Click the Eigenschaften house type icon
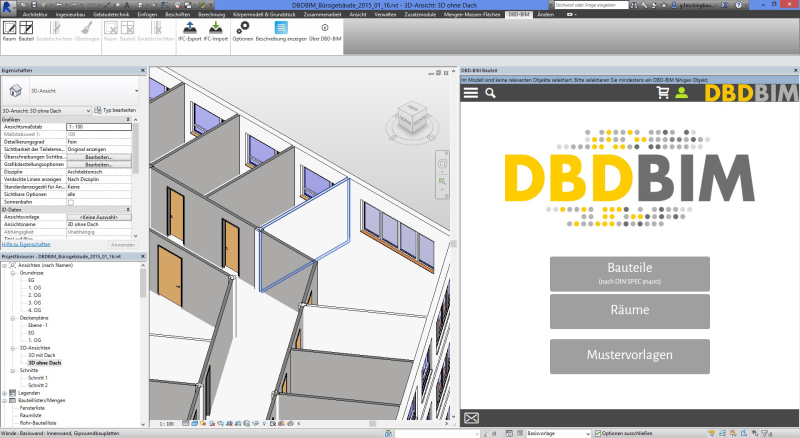The height and width of the screenshot is (438, 800). (15, 91)
